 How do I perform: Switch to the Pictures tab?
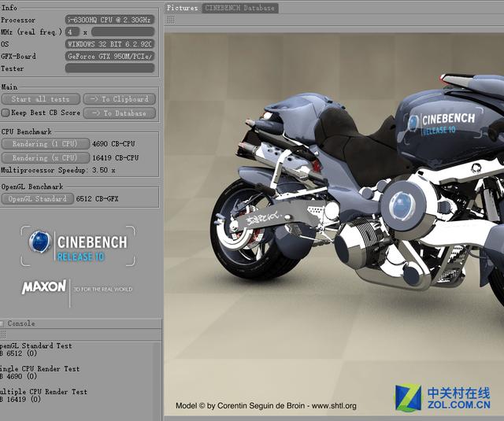pos(182,8)
